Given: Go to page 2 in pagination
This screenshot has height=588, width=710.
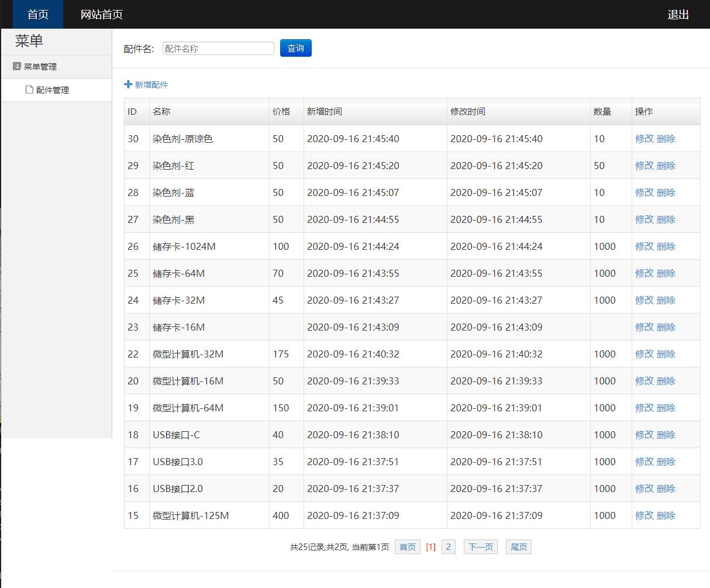Looking at the screenshot, I should (x=448, y=547).
